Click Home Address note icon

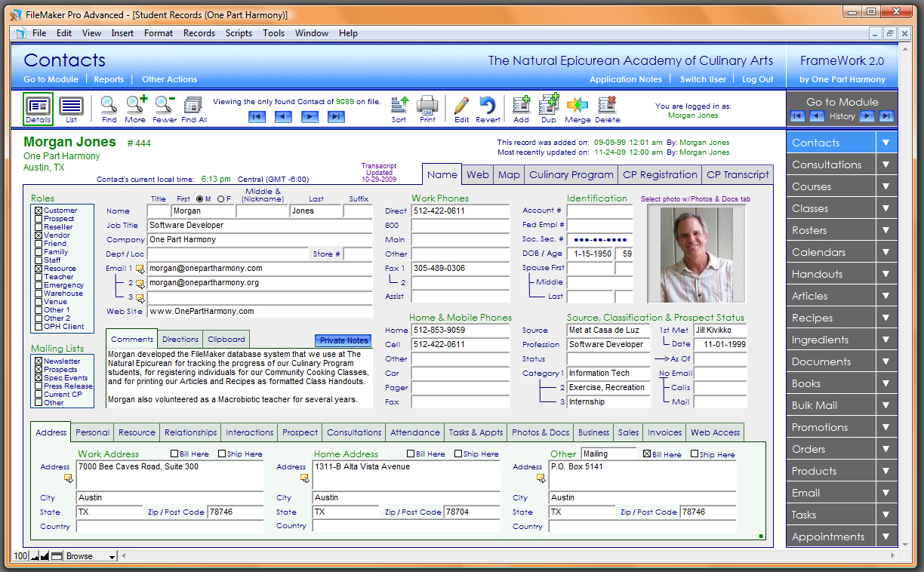click(x=304, y=478)
